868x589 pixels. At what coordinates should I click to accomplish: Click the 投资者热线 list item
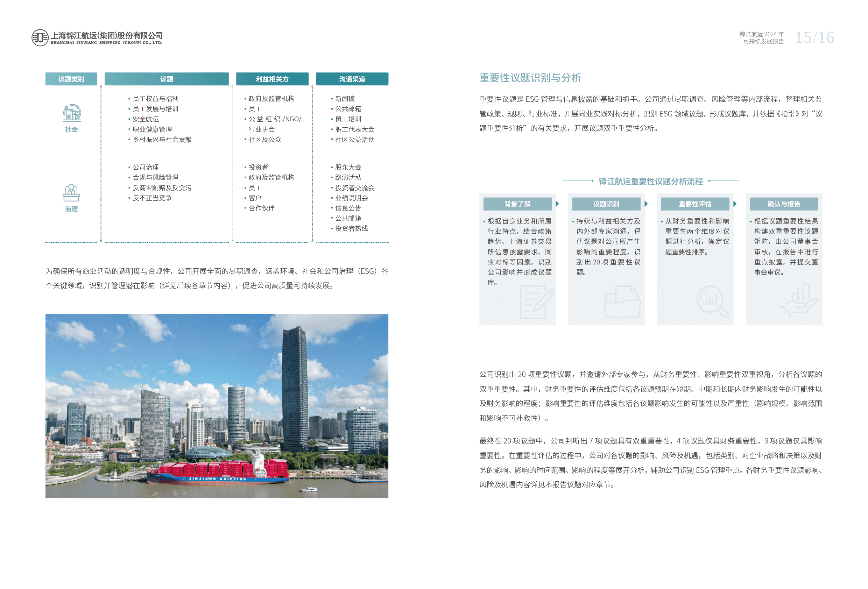[351, 229]
